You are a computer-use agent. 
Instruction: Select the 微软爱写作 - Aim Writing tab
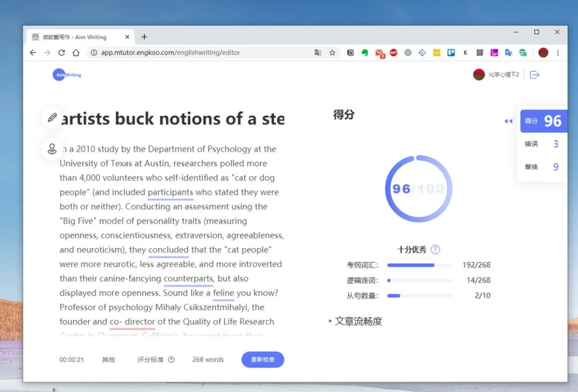point(80,37)
